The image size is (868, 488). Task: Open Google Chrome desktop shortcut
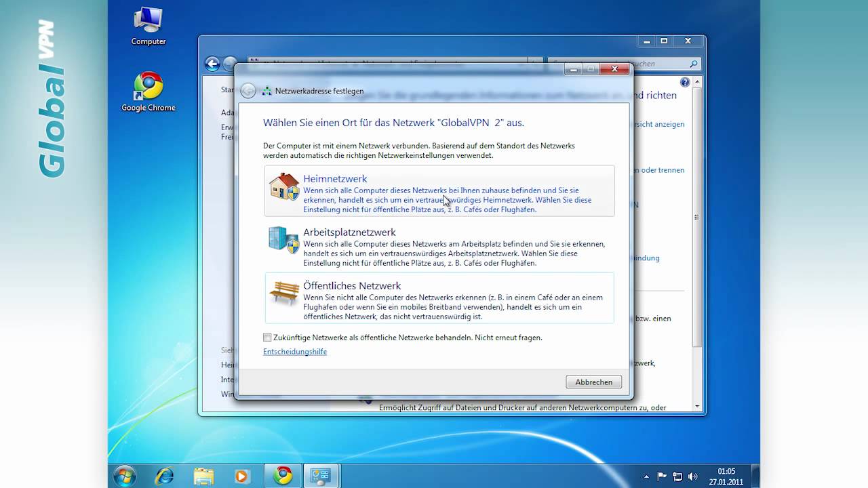click(149, 91)
